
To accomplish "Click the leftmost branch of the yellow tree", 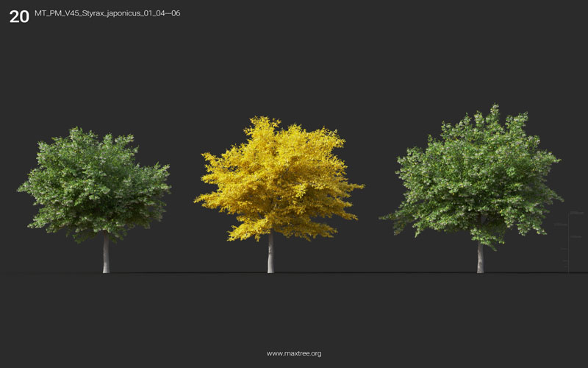I will point(198,199).
